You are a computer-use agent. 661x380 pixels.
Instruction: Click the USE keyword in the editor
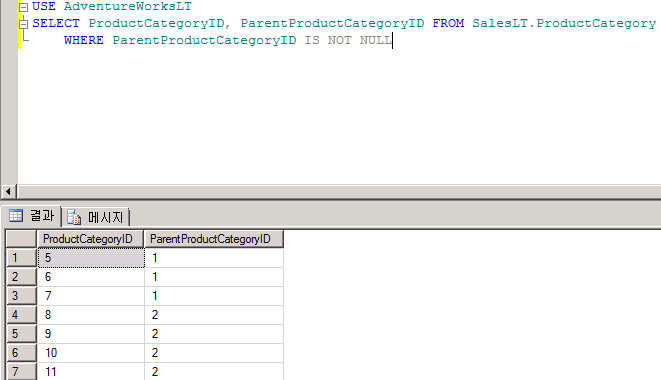coord(44,6)
